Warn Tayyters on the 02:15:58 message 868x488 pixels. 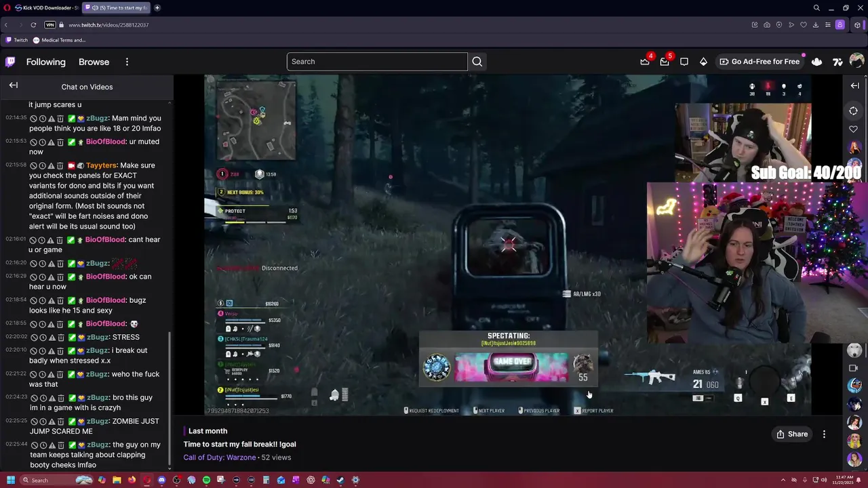coord(51,166)
